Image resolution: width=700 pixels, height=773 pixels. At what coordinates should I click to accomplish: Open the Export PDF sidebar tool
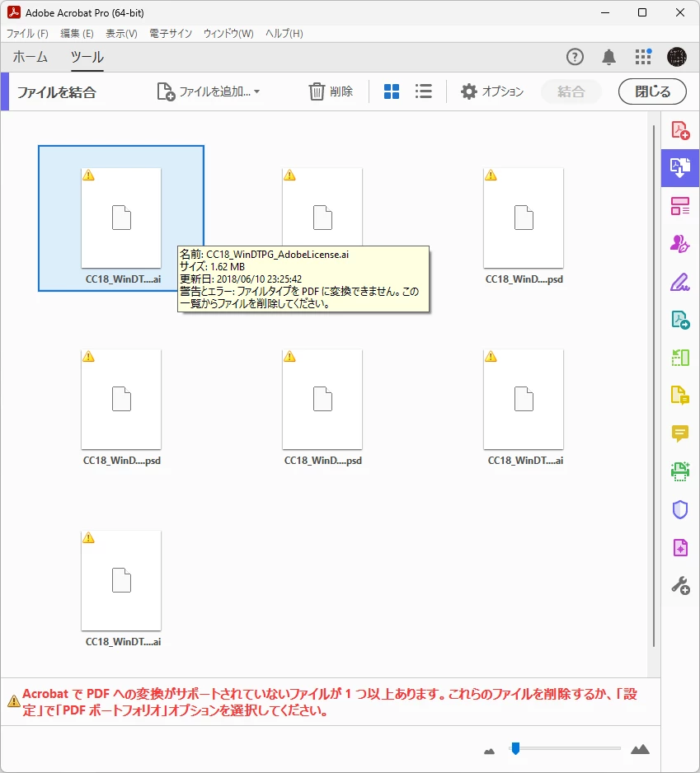680,320
